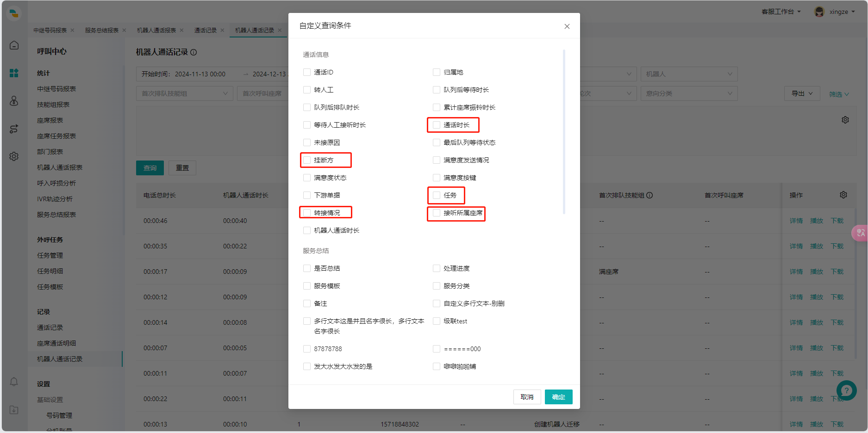Click the pink translate floating icon

(x=860, y=233)
